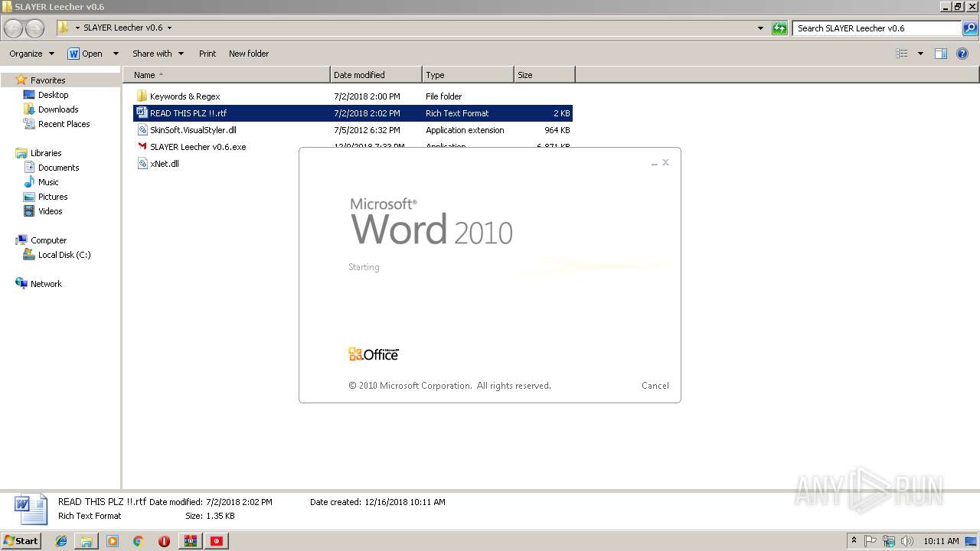Click the READ THIS PLZ details pane thumbnail
Screen dimensions: 980x551
31,509
